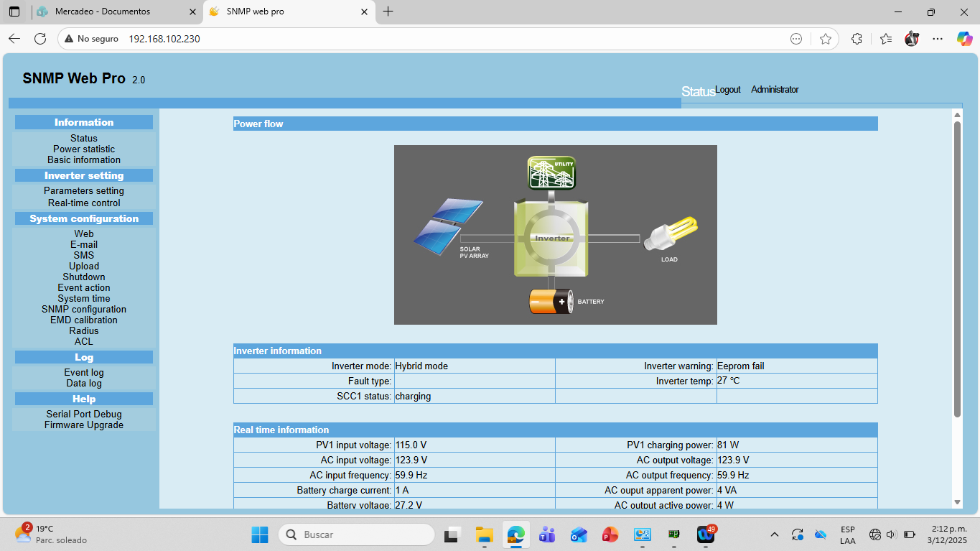This screenshot has width=980, height=551.
Task: Open the Upload configuration link
Action: [84, 266]
